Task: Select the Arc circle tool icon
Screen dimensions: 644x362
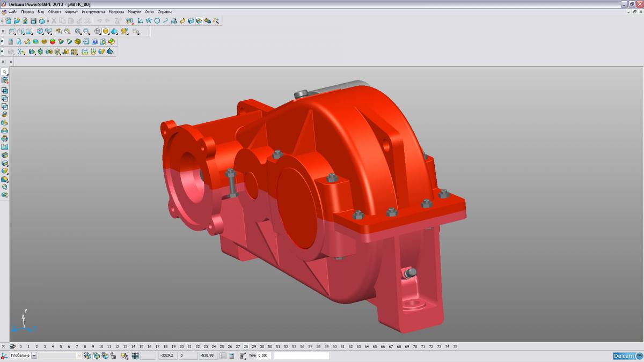Action: [x=157, y=21]
